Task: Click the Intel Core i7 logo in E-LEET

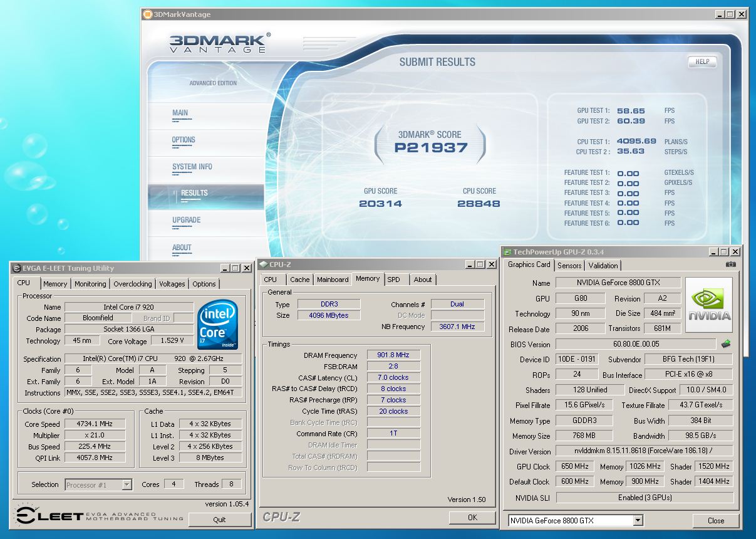Action: tap(217, 326)
